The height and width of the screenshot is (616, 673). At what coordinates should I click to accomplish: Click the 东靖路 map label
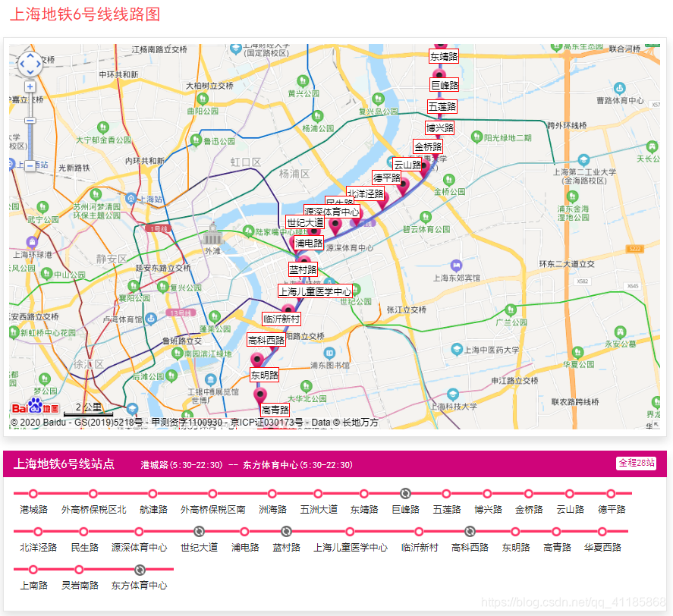click(x=444, y=57)
